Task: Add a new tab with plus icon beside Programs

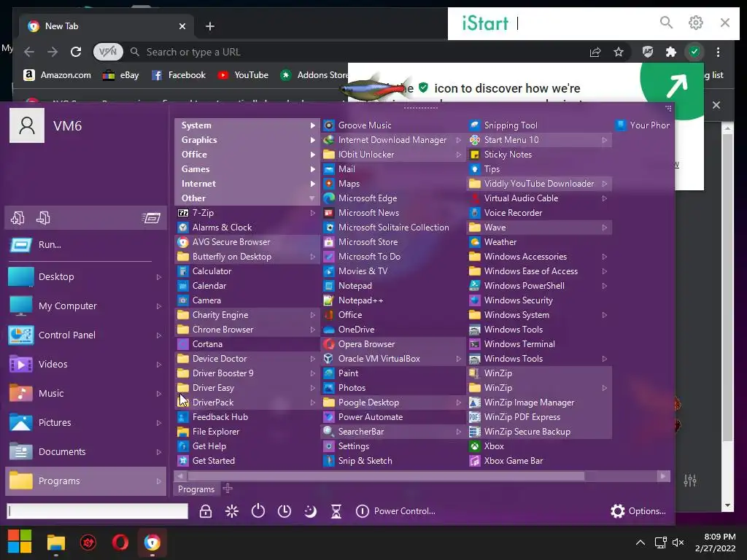Action: (x=228, y=489)
